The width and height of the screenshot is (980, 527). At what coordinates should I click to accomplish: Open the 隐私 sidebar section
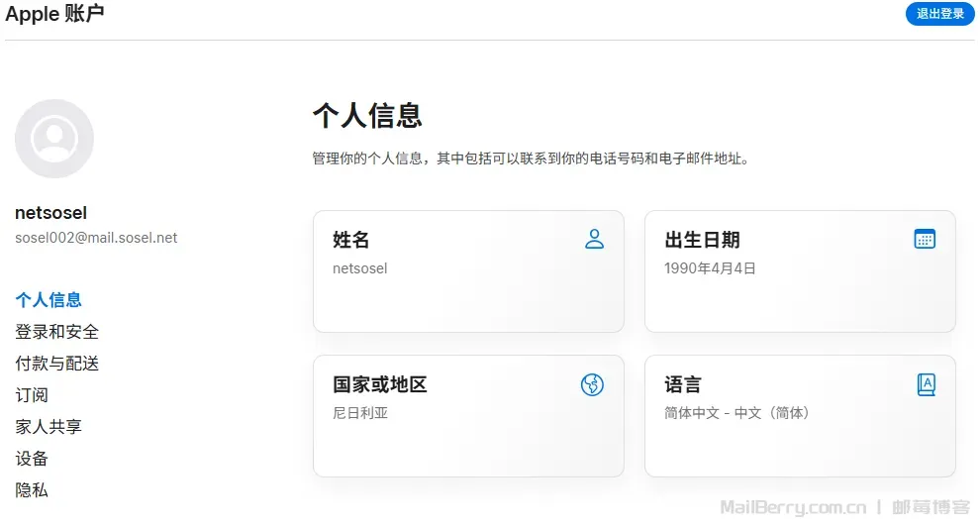[x=32, y=490]
